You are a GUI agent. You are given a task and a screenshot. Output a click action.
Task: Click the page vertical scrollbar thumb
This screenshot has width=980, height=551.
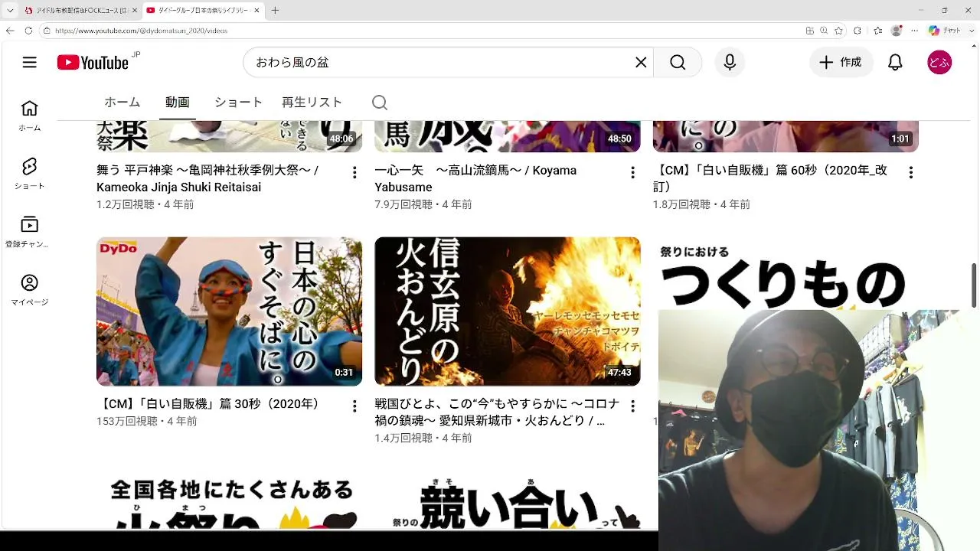[x=975, y=285]
